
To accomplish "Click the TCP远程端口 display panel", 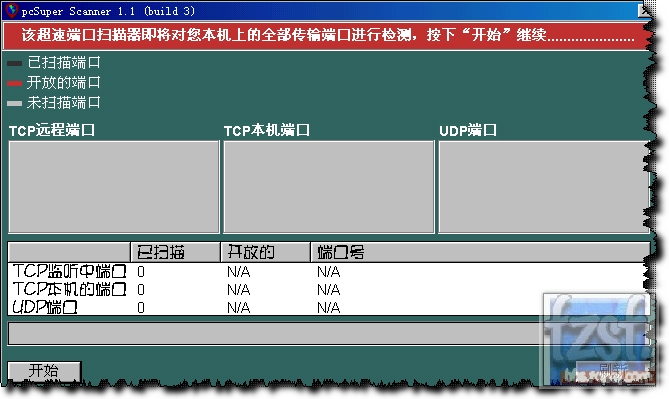I will click(113, 187).
